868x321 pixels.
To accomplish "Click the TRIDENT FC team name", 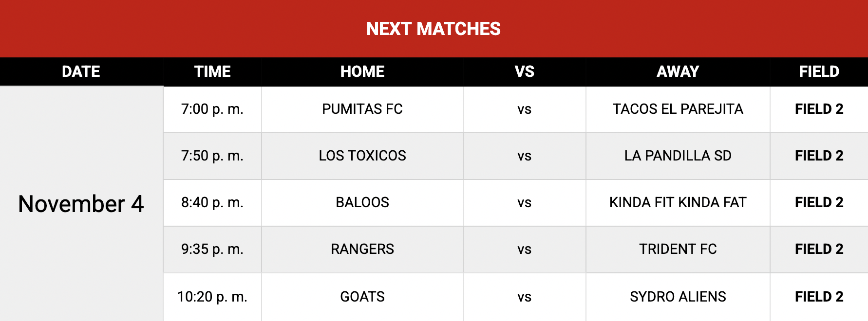I will coord(678,249).
